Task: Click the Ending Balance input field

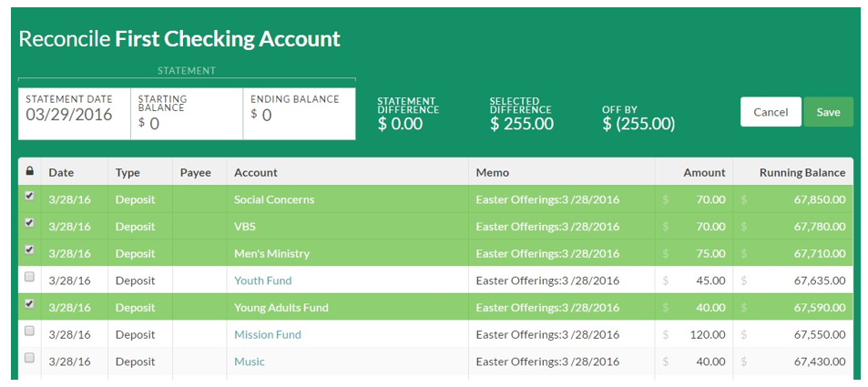Action: [x=299, y=115]
